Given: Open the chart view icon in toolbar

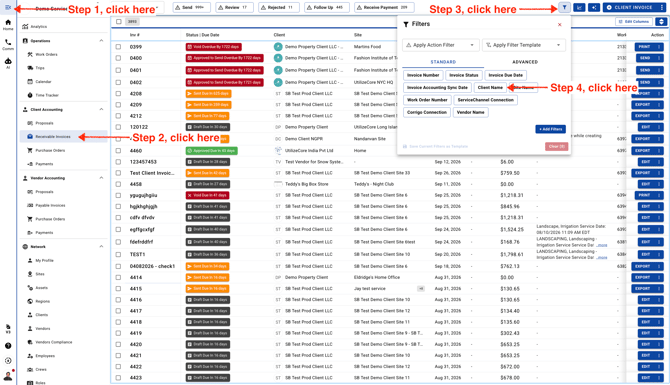Looking at the screenshot, I should click(579, 7).
